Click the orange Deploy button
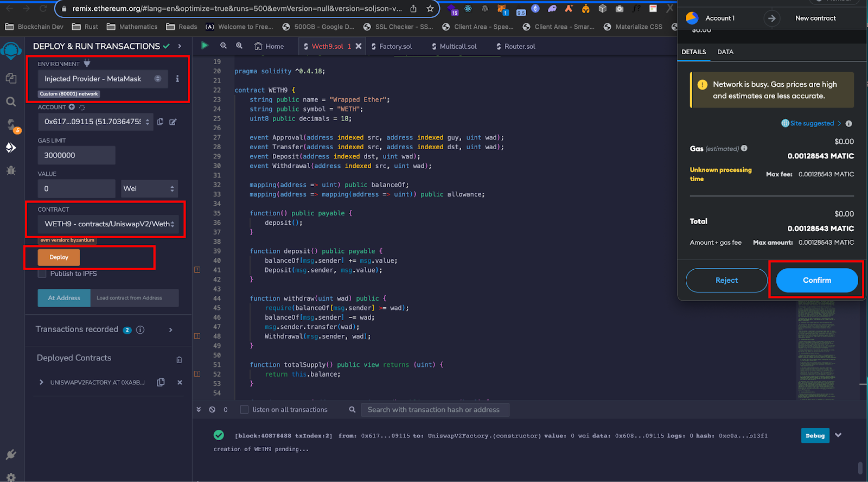The height and width of the screenshot is (482, 868). click(x=59, y=257)
